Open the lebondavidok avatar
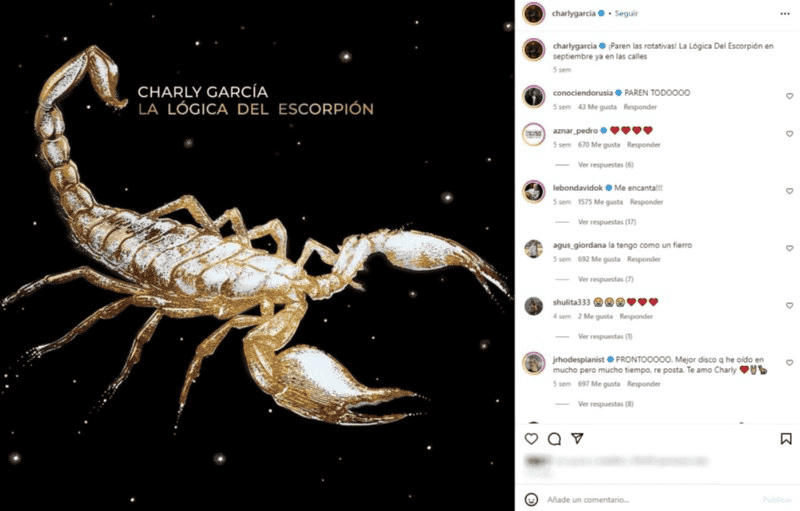 (x=534, y=192)
